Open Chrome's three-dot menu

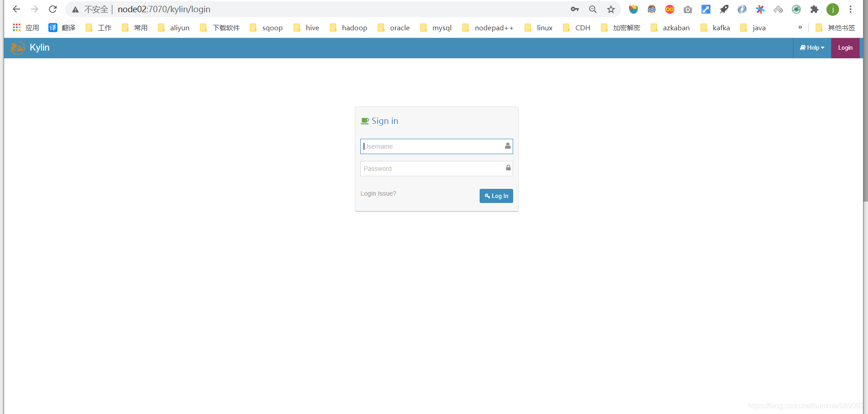[850, 9]
